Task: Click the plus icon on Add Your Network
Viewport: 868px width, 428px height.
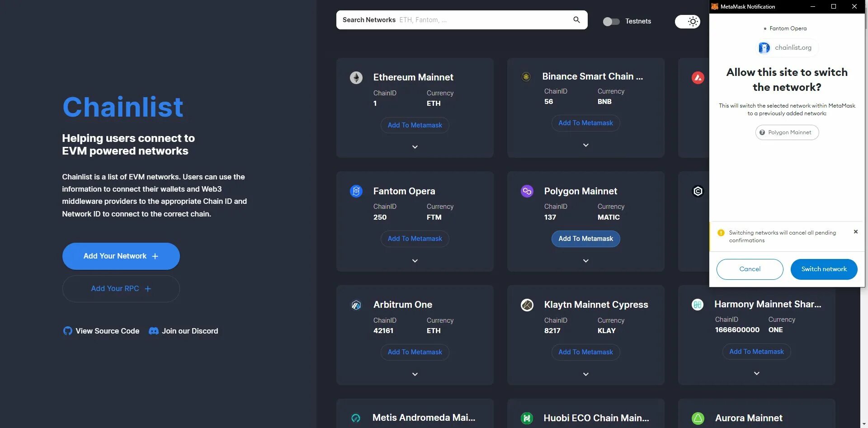Action: coord(155,256)
